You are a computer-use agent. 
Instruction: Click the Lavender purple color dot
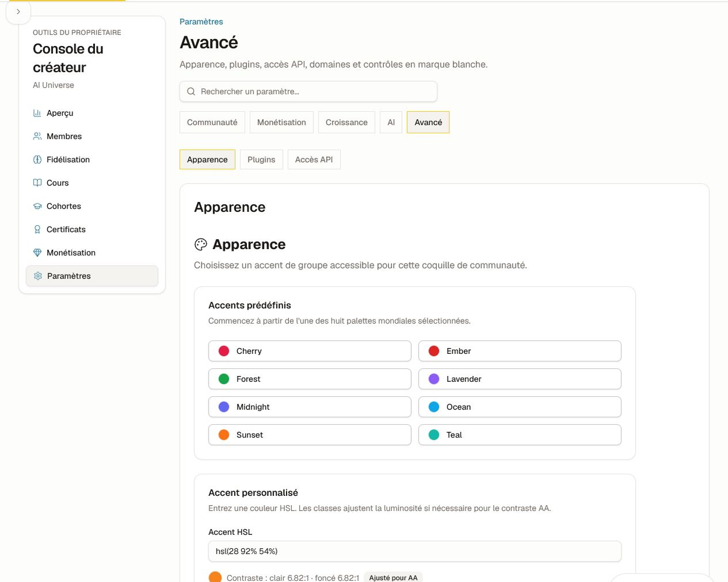point(434,379)
